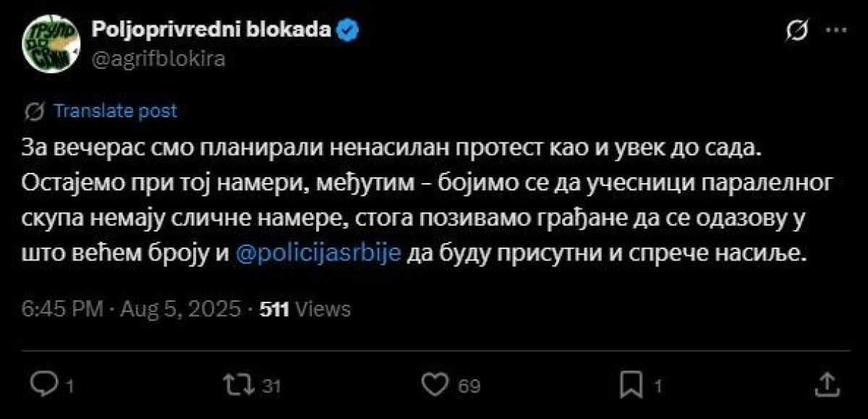The width and height of the screenshot is (868, 419).
Task: Click the retweet count 31
Action: [x=271, y=386]
